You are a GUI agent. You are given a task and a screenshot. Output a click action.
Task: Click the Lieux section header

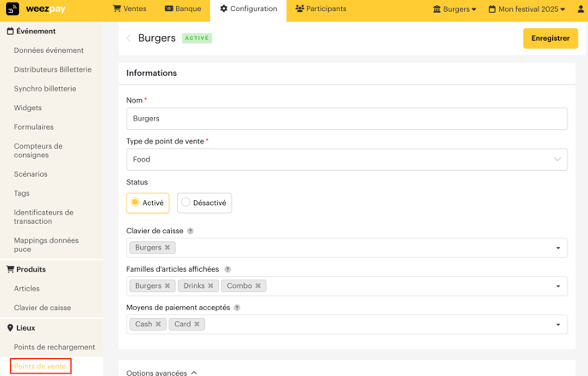point(21,327)
